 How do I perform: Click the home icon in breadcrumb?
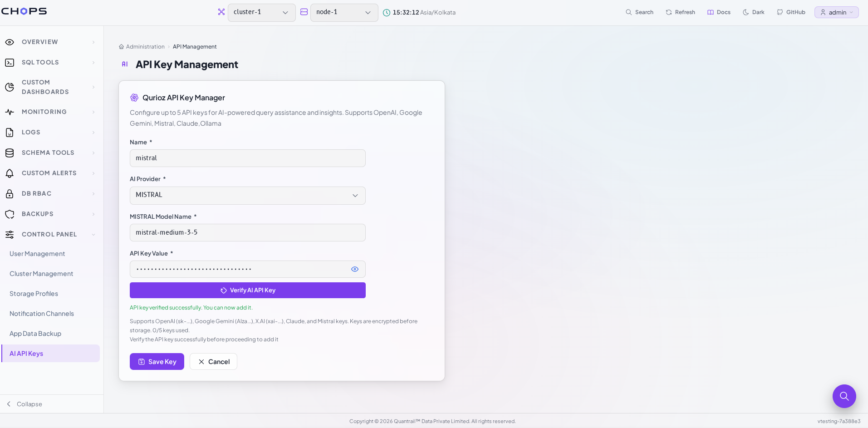[x=121, y=47]
